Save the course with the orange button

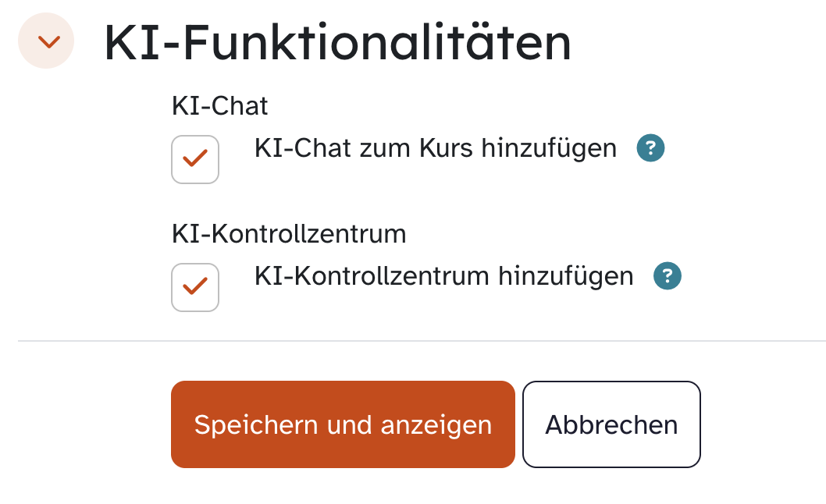click(343, 424)
